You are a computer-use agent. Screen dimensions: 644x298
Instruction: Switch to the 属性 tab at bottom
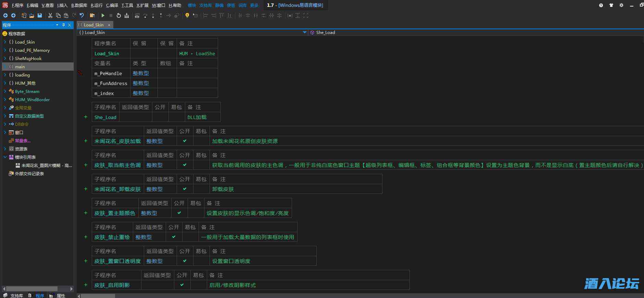point(61,296)
